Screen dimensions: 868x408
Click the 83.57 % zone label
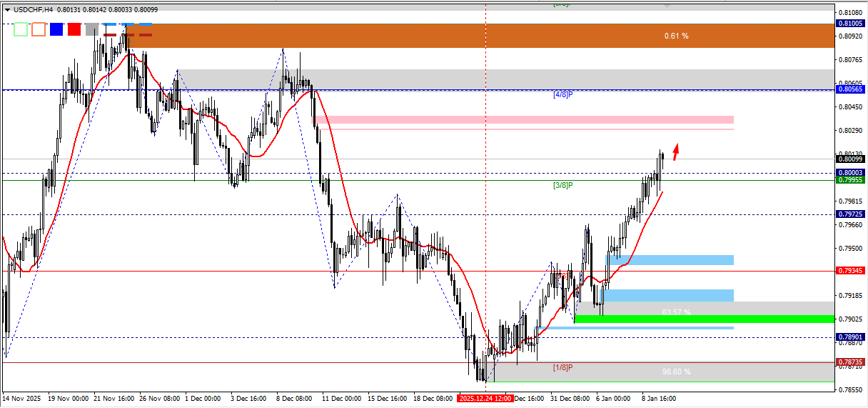pos(676,312)
